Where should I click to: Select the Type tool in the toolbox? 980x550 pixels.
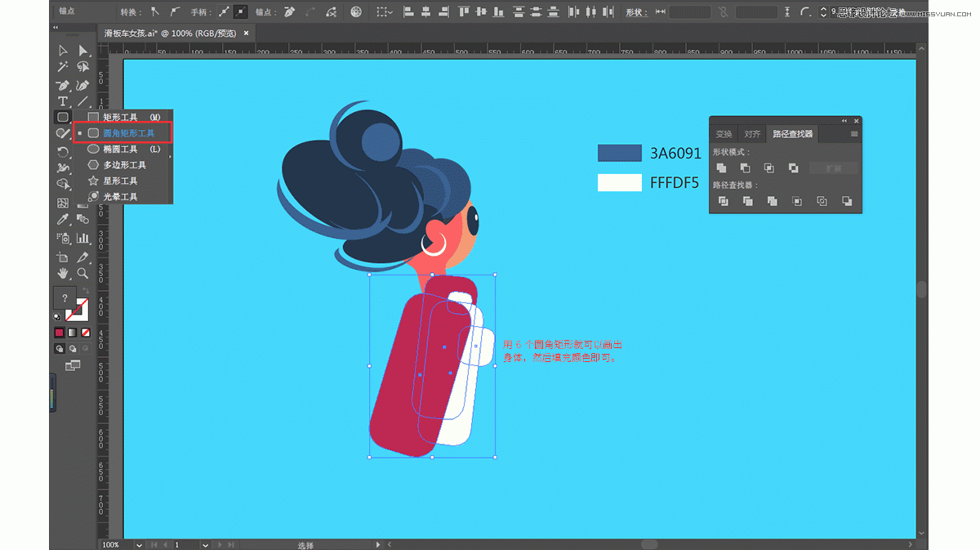[x=63, y=102]
